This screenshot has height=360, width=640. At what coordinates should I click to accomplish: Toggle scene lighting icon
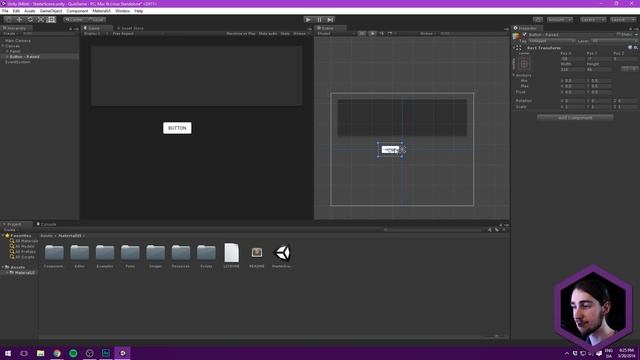pos(372,33)
